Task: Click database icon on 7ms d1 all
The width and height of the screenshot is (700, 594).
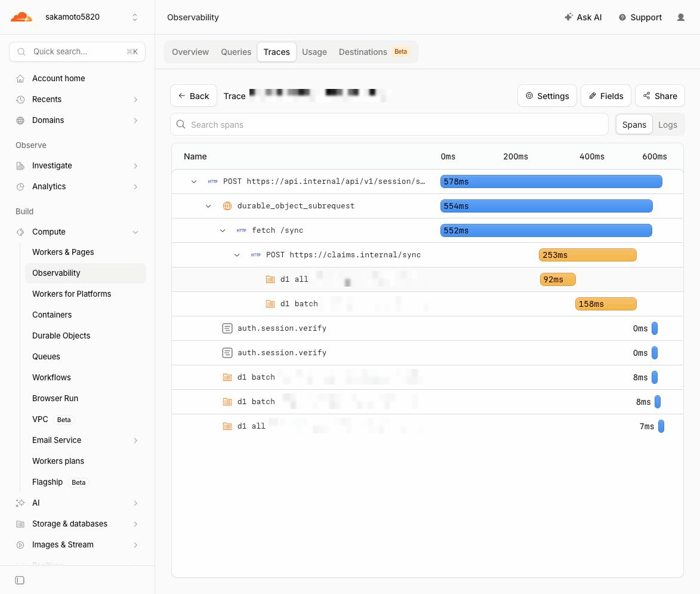Action: (x=227, y=426)
